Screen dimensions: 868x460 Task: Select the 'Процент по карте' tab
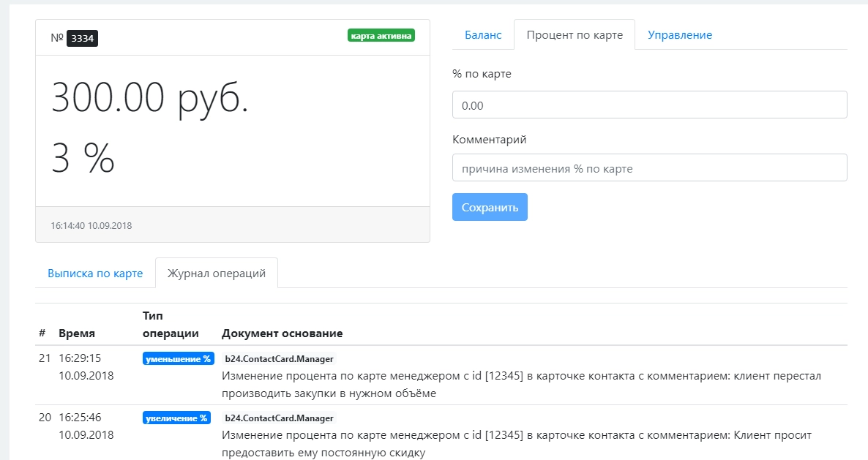pyautogui.click(x=575, y=34)
